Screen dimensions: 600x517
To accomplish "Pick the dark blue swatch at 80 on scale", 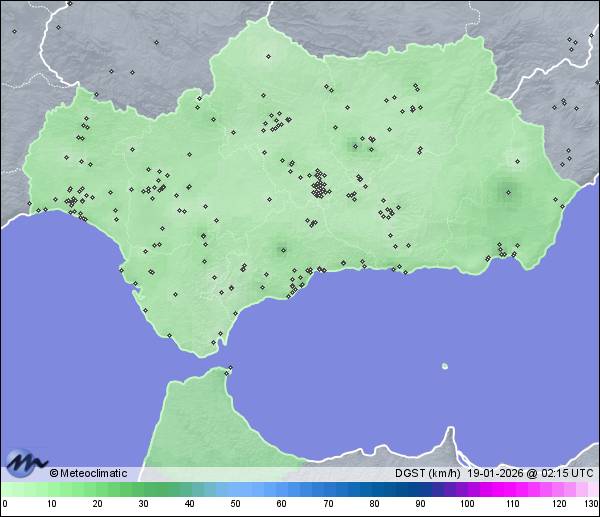I will (374, 489).
